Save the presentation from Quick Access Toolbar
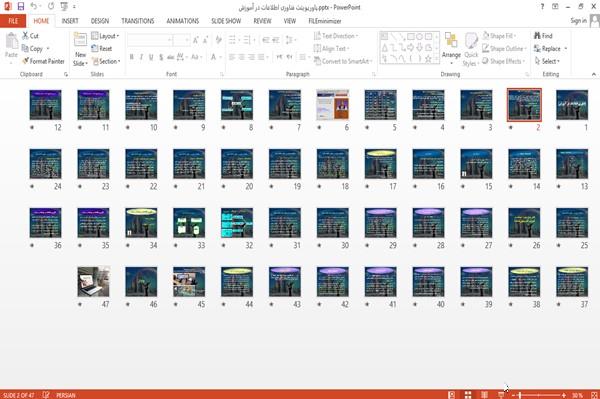This screenshot has height=399, width=600. coord(21,7)
